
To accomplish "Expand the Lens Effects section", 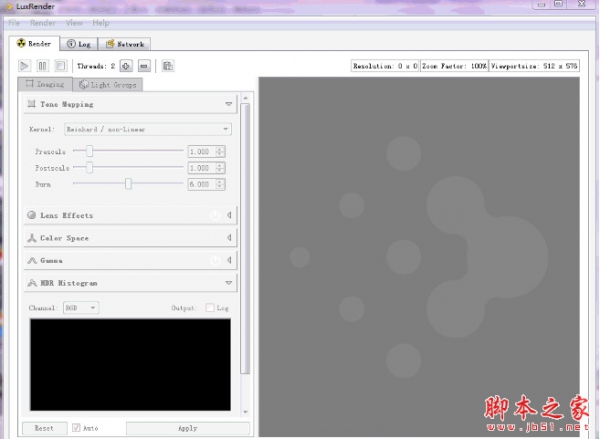I will pyautogui.click(x=229, y=215).
